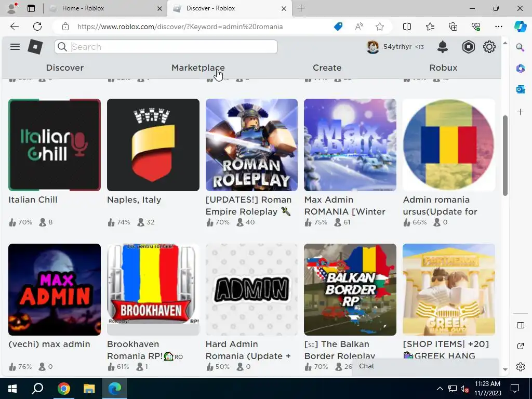
Task: Open Balkan Border RP thumbnail
Action: [x=350, y=290]
